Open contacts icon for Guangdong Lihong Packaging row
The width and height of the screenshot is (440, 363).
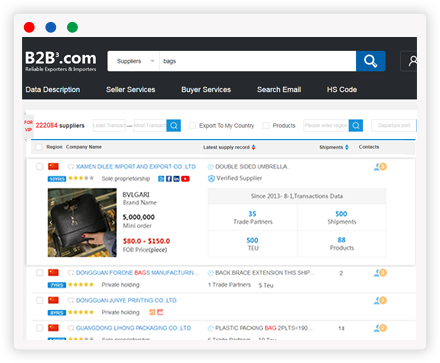pyautogui.click(x=380, y=328)
